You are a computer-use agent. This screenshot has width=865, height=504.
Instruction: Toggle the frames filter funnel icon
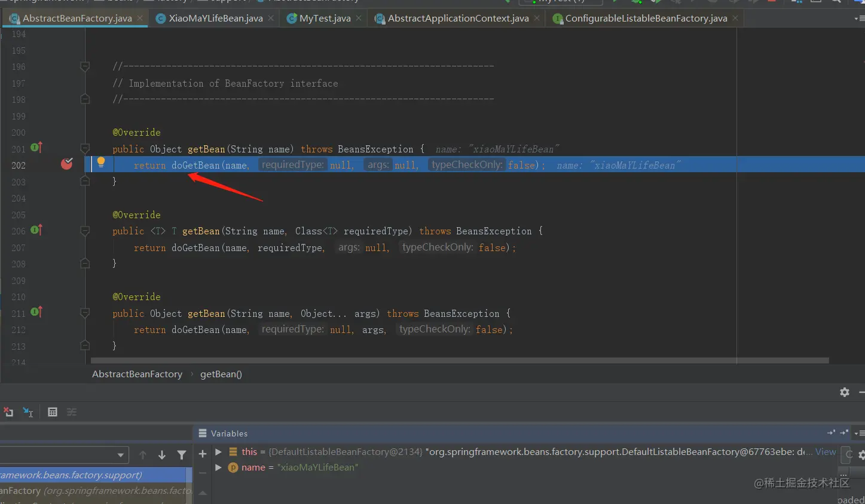[182, 455]
